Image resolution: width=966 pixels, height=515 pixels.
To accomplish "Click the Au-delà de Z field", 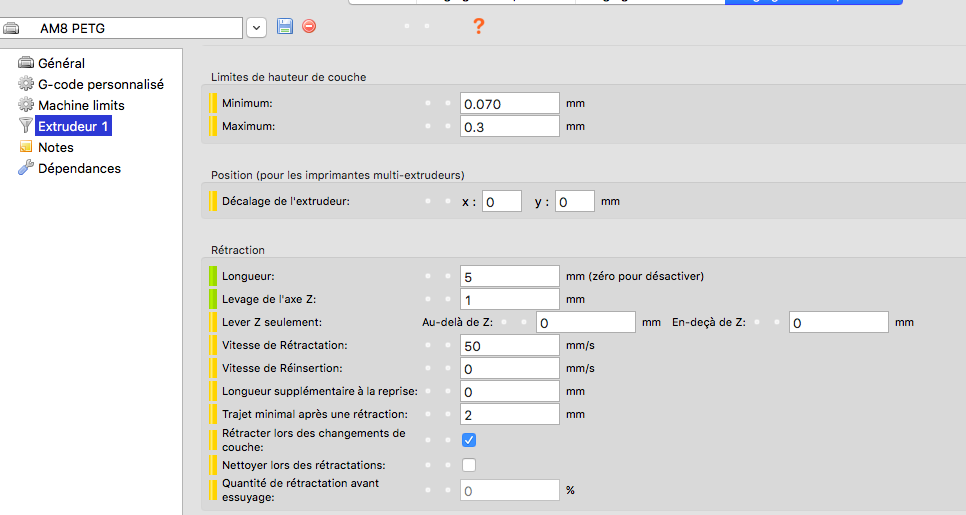I will 586,322.
